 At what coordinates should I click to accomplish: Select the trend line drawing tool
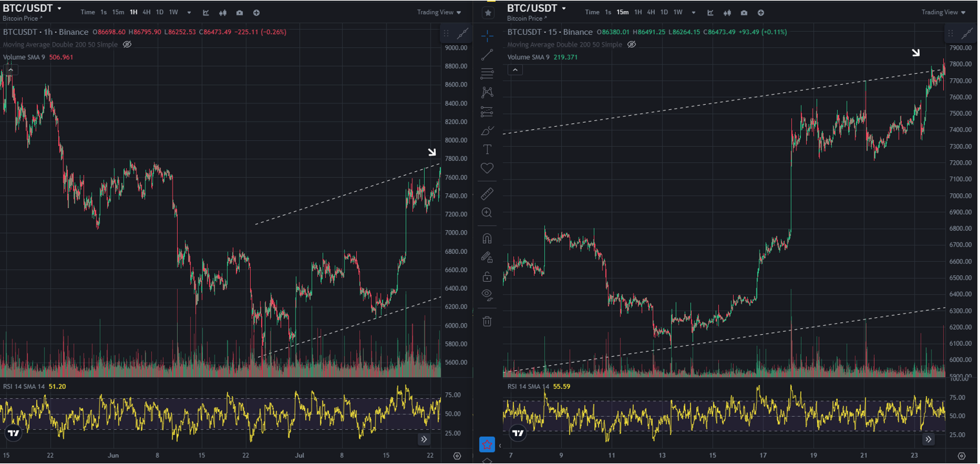click(x=487, y=55)
